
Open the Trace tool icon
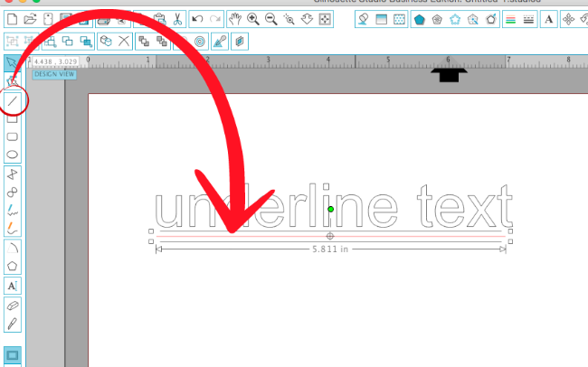coord(220,42)
